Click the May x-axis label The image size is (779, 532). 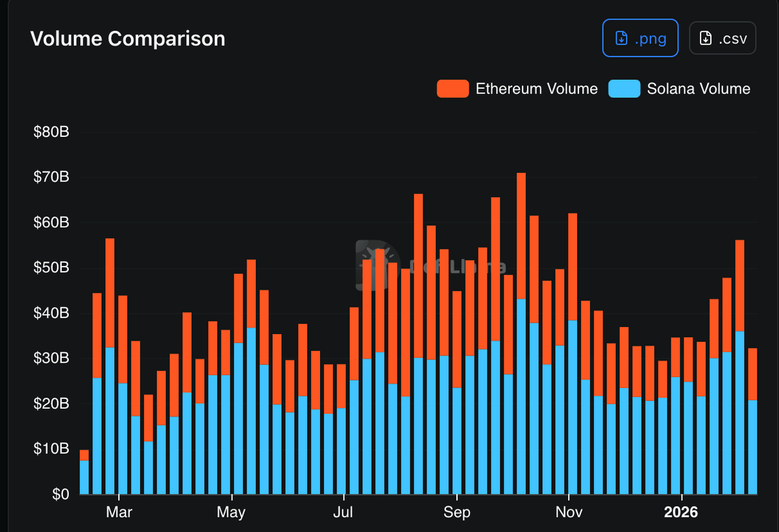click(x=231, y=513)
